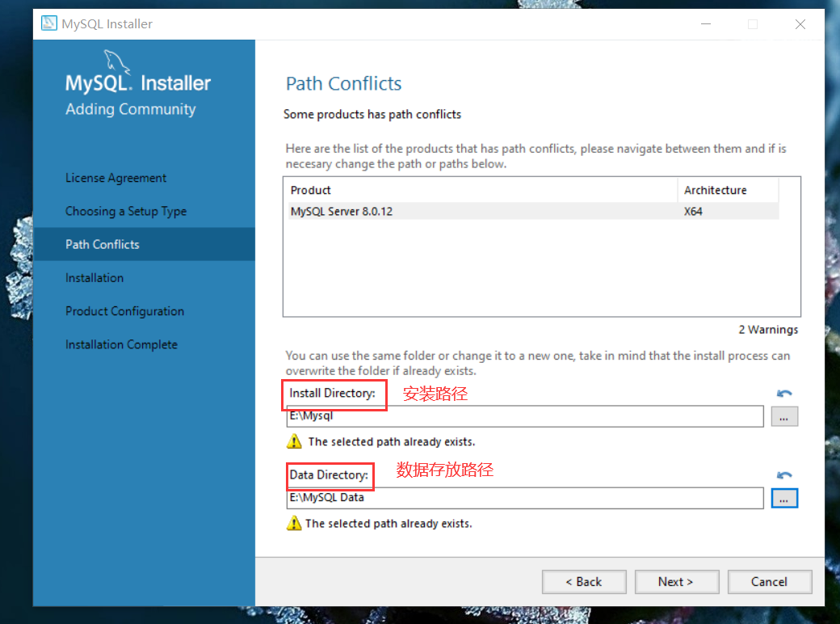
Task: Proceed with the Next button
Action: (x=677, y=582)
